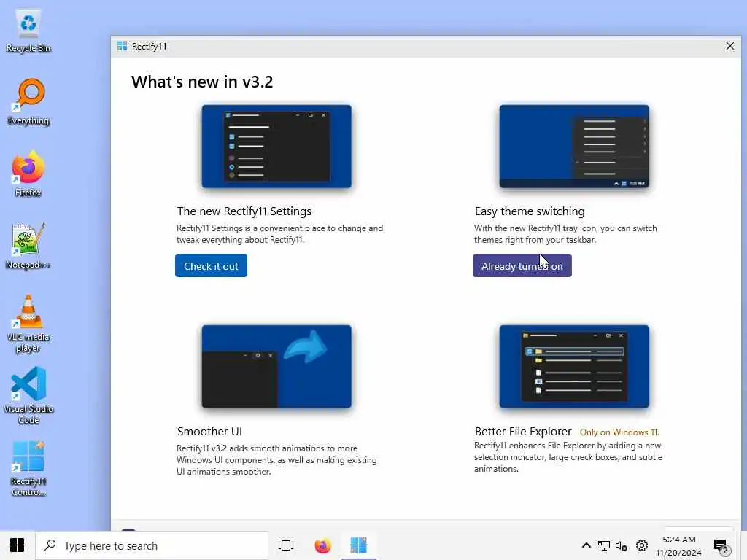Click the Already turned on button
Image resolution: width=747 pixels, height=560 pixels.
click(522, 265)
